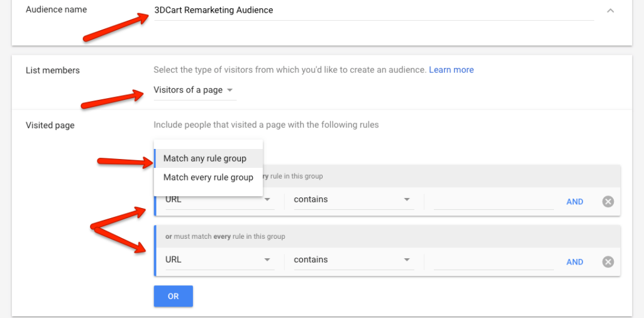Click AND in the 'or must match' group

[575, 262]
